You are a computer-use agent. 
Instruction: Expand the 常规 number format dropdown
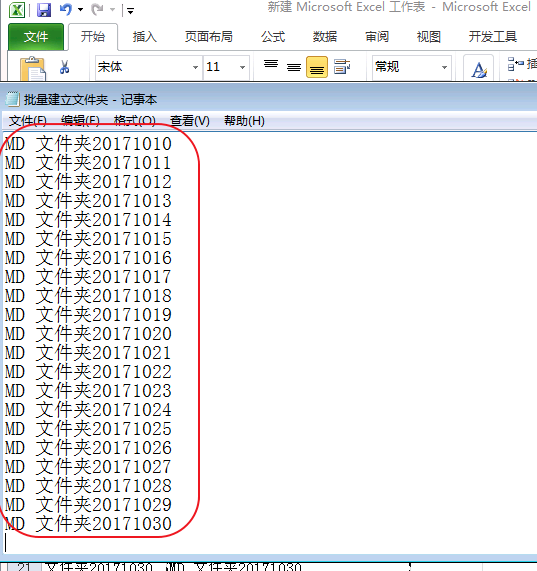444,67
